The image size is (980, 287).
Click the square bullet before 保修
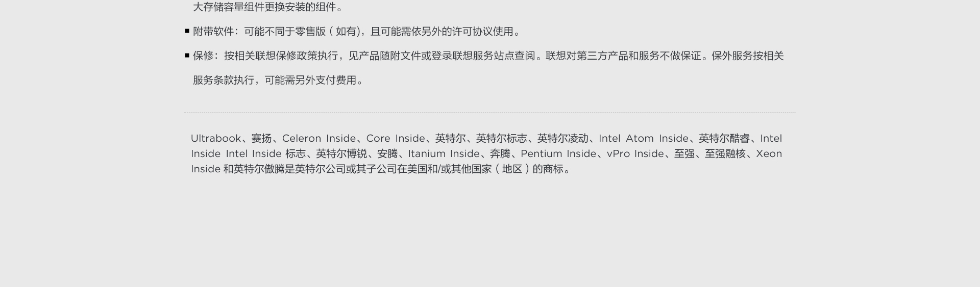click(x=187, y=56)
